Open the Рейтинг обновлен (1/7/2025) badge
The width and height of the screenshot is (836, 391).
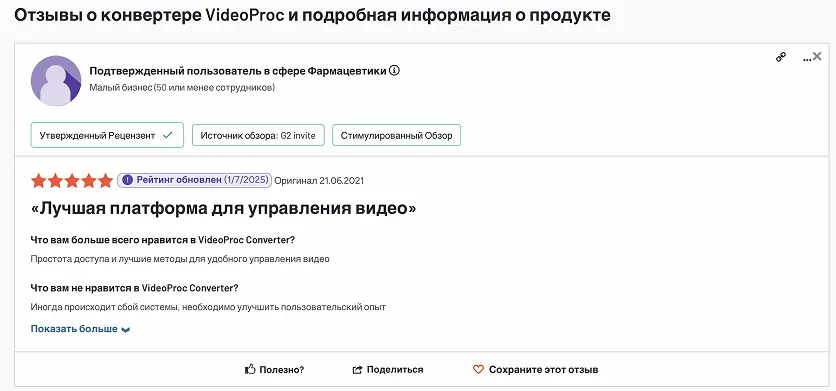pos(195,180)
